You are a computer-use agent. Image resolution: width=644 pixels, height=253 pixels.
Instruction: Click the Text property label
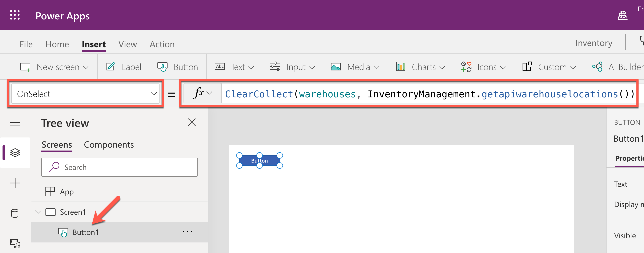click(x=620, y=184)
